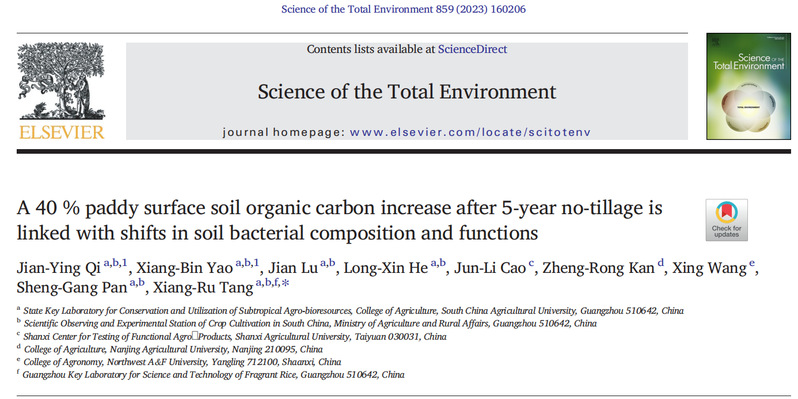Click affiliation superscript a after Jian-Ying Qi

coord(106,263)
